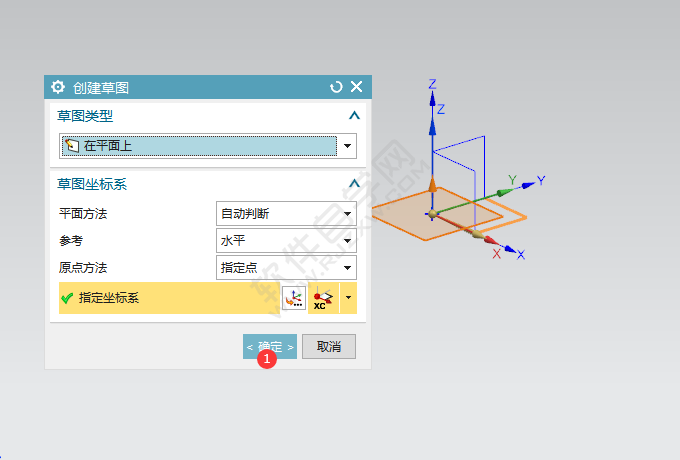The height and width of the screenshot is (460, 680).
Task: Click the 草图类型 heading text
Action: (85, 116)
